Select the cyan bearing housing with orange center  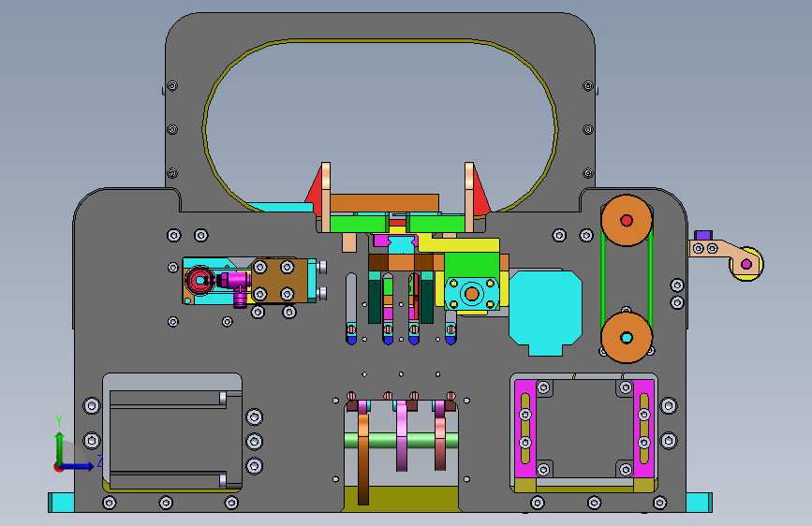pyautogui.click(x=471, y=294)
